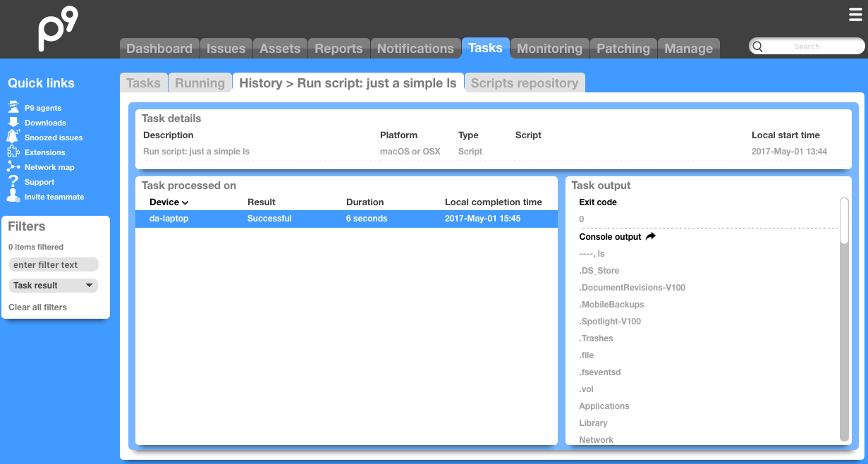Click the Extensions puzzle icon
Screen dimensions: 868x464
coord(13,152)
